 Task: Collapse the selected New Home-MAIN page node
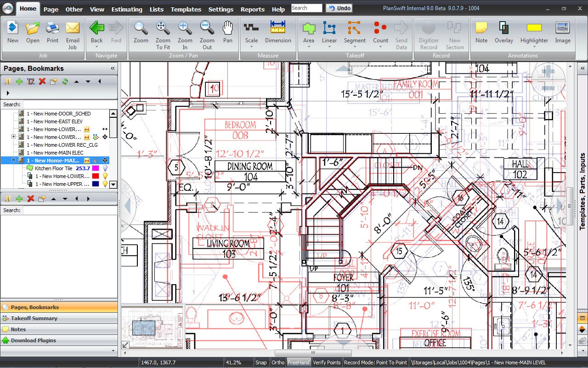pos(14,161)
